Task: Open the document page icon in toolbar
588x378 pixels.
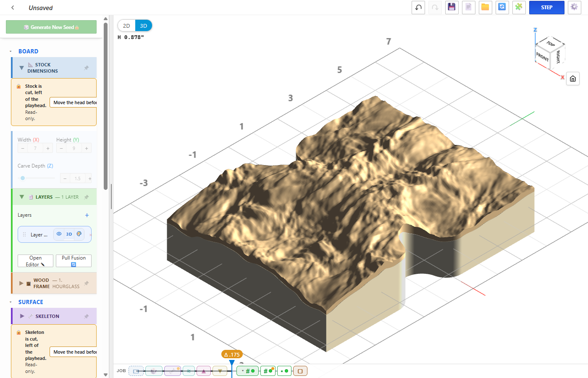Action: pyautogui.click(x=468, y=8)
